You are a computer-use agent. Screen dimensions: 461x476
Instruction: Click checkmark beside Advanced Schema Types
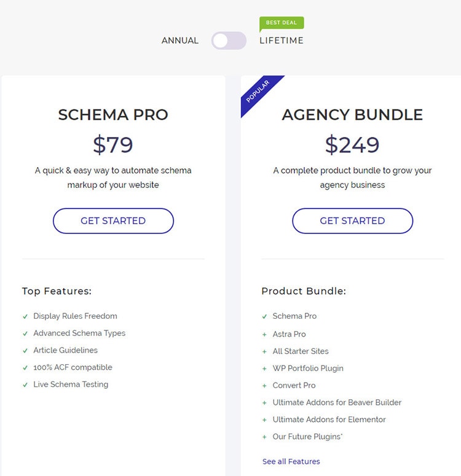pyautogui.click(x=25, y=334)
